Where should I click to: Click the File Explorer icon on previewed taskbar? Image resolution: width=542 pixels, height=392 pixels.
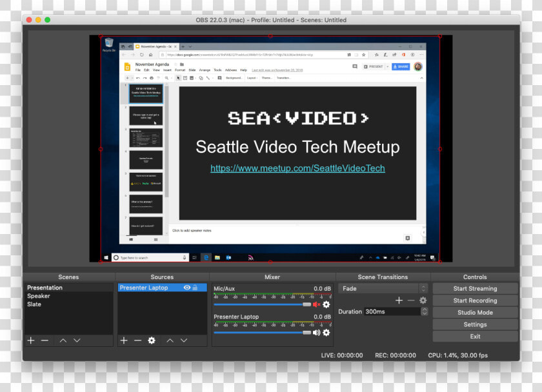click(217, 258)
